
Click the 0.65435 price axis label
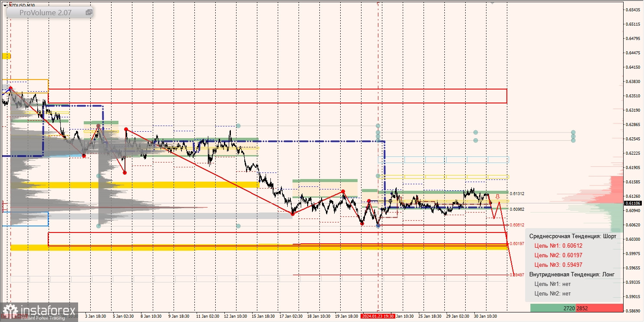coord(633,10)
